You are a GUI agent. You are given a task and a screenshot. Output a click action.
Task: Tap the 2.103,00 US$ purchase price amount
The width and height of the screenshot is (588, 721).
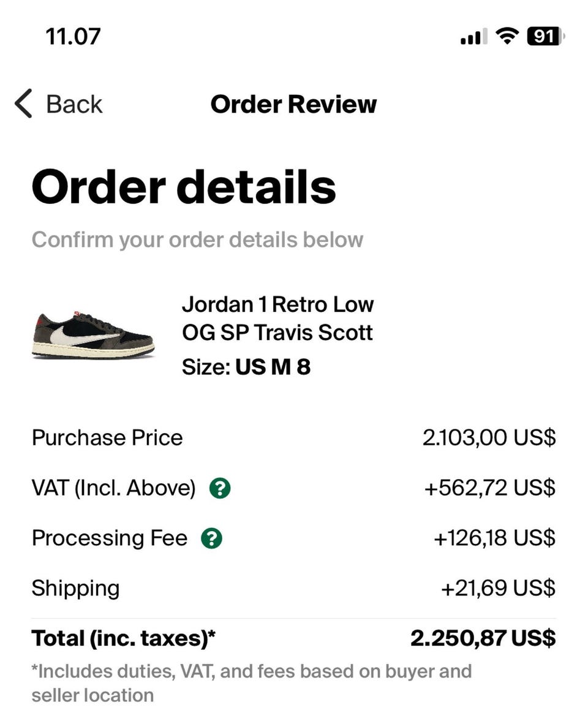click(x=489, y=438)
